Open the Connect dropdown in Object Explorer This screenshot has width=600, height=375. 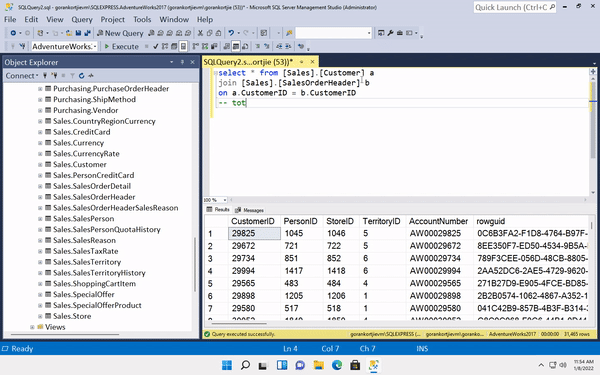pyautogui.click(x=22, y=76)
